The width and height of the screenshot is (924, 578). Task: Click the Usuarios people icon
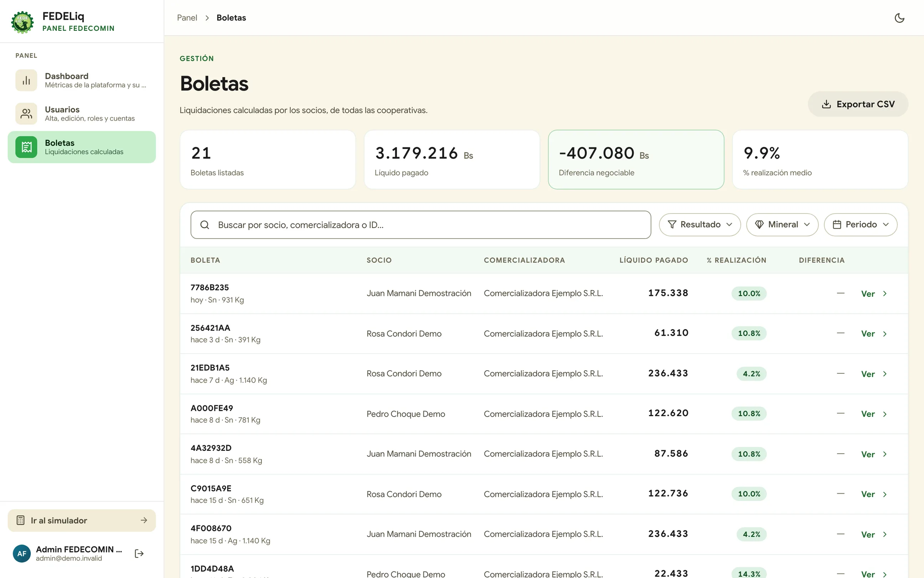(x=26, y=114)
